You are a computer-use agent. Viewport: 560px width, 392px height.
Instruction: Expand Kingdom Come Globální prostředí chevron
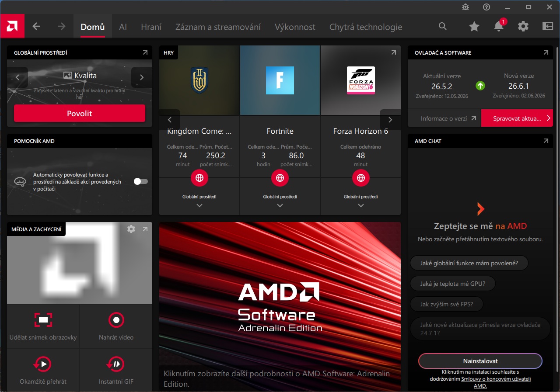[x=199, y=205]
